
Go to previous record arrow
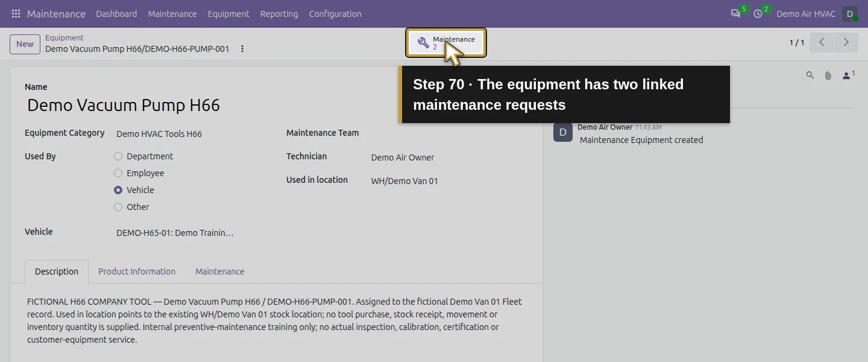[x=822, y=42]
